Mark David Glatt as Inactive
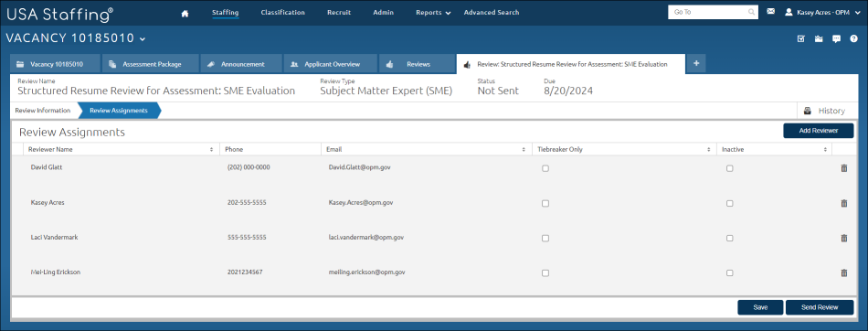The height and width of the screenshot is (331, 868). click(730, 168)
